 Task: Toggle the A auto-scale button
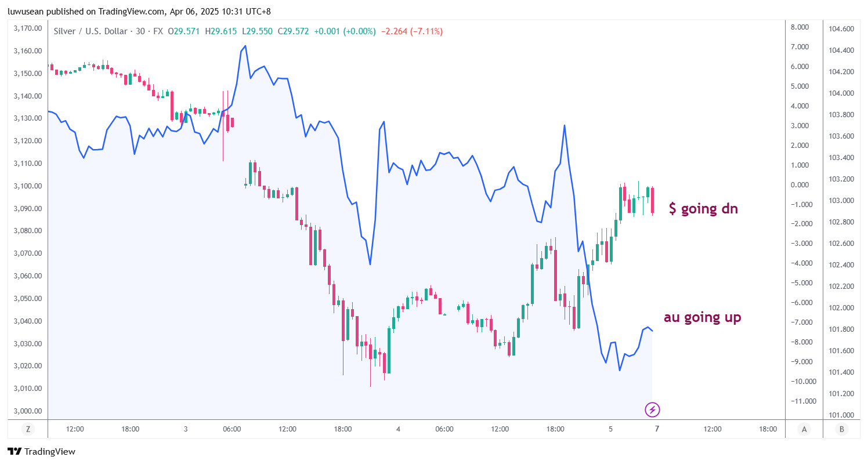(804, 429)
